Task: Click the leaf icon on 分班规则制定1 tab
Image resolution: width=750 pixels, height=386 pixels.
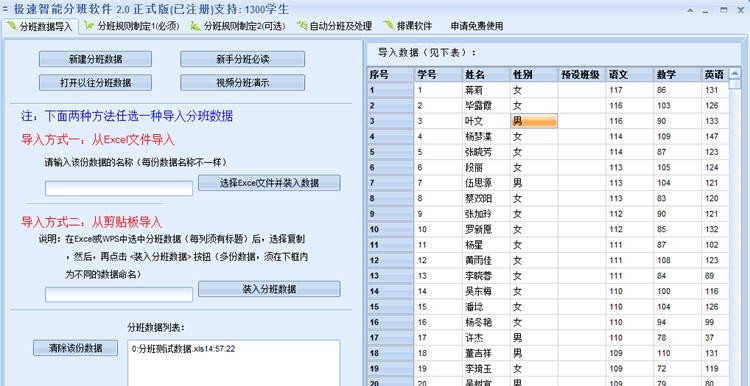Action: 89,25
